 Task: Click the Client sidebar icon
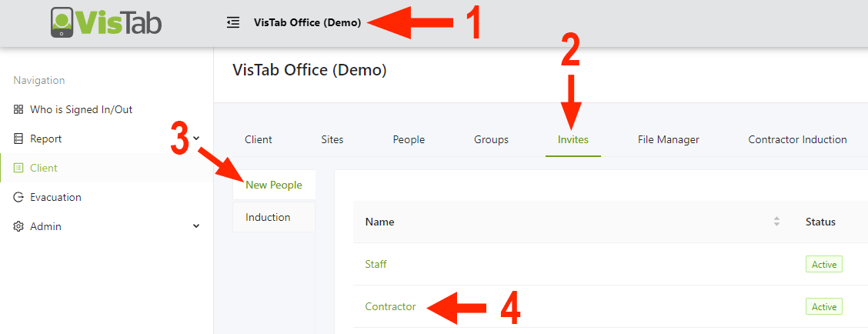(x=18, y=168)
